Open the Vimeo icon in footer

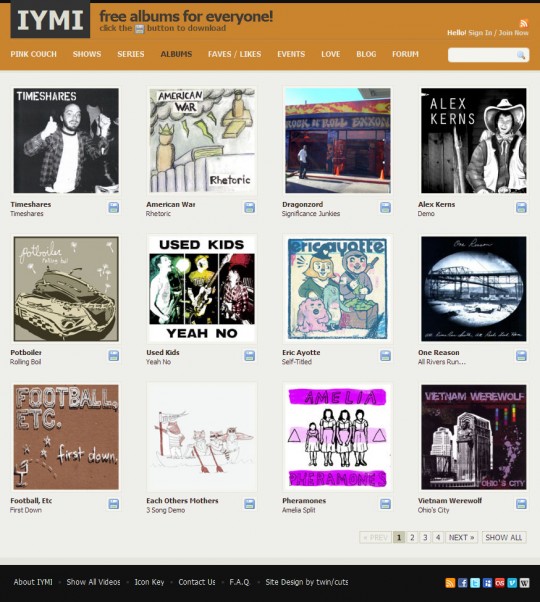pyautogui.click(x=512, y=583)
